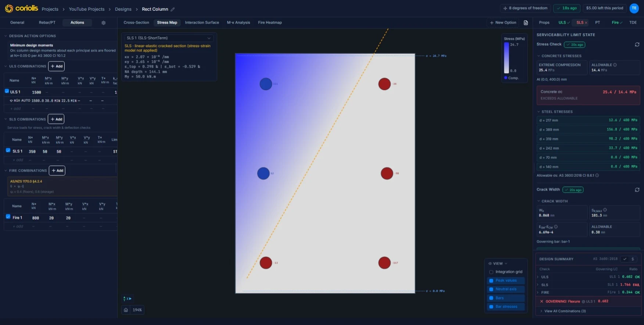The image size is (644, 325).
Task: Toggle Bar stresses display
Action: [506, 307]
